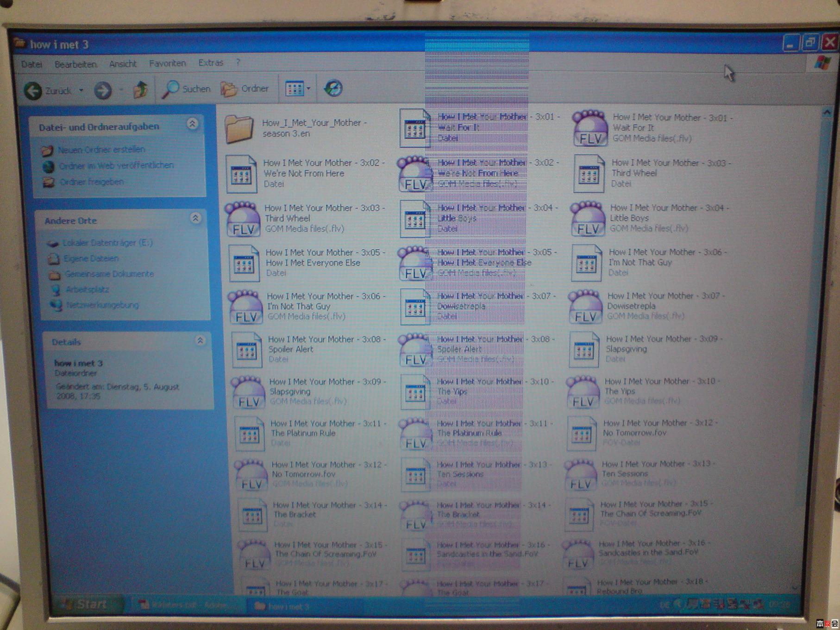Open the views dropdown button
The height and width of the screenshot is (630, 840).
pos(298,88)
